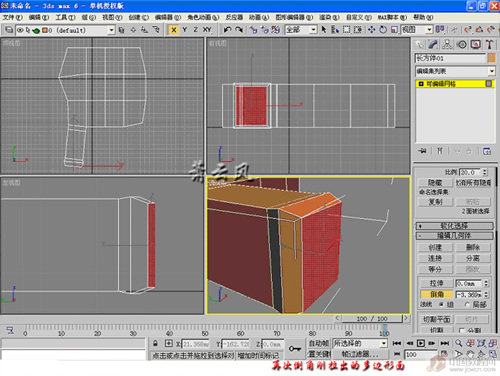The height and width of the screenshot is (376, 500).
Task: Choose the Select Object arrow tool
Action: (x=324, y=30)
